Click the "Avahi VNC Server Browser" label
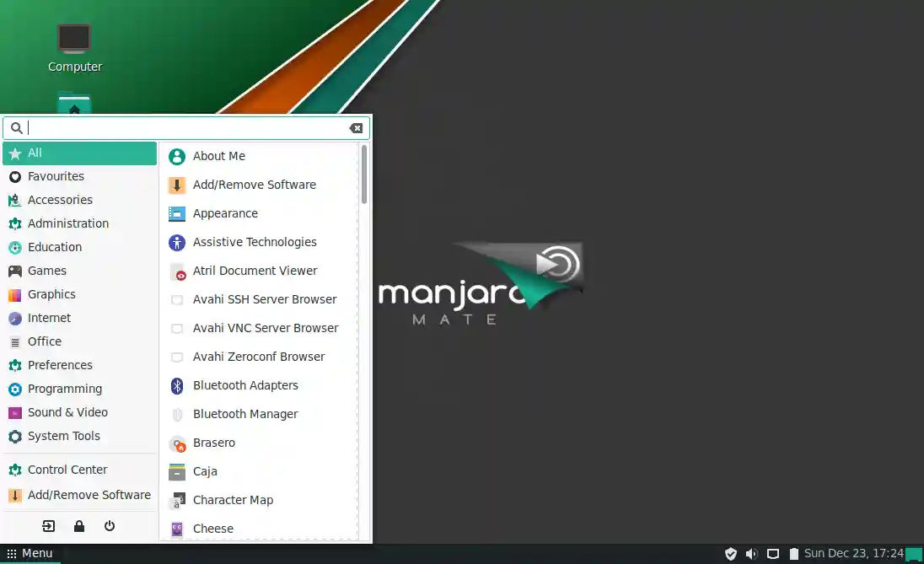The height and width of the screenshot is (564, 924). tap(266, 328)
